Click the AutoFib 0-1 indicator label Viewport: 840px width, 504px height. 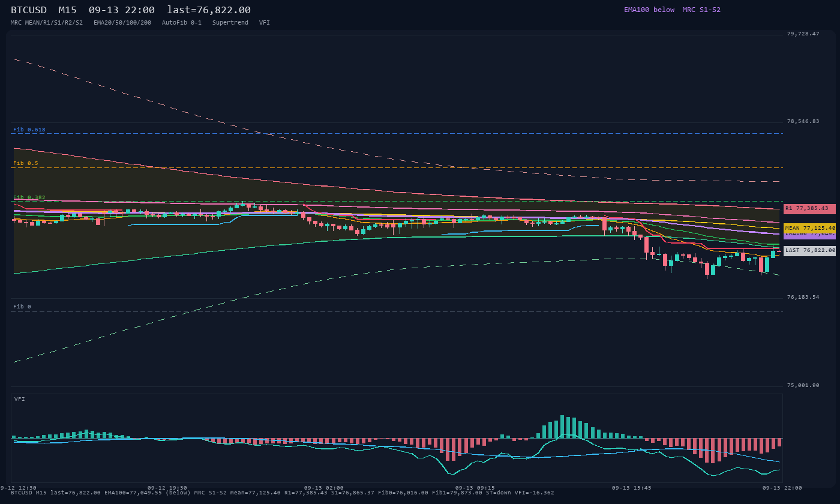click(x=182, y=22)
